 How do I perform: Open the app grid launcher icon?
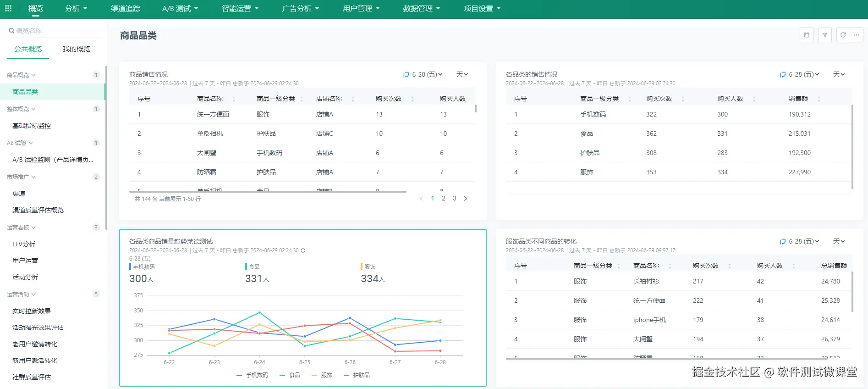8,8
